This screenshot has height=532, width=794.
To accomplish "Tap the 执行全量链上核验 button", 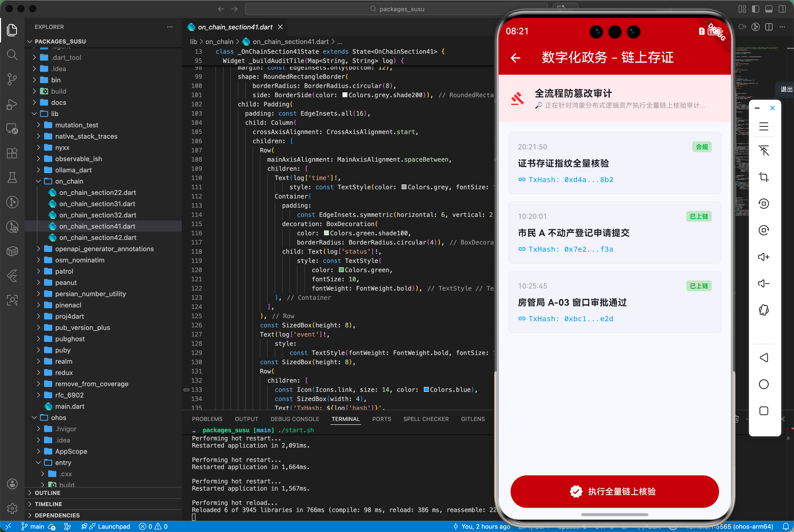I will 614,491.
